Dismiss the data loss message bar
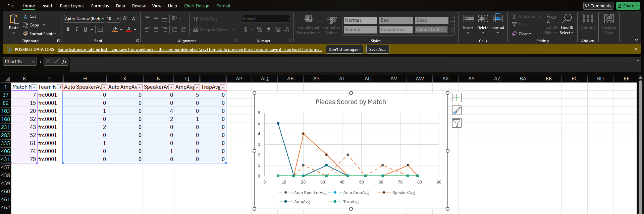 coord(636,49)
